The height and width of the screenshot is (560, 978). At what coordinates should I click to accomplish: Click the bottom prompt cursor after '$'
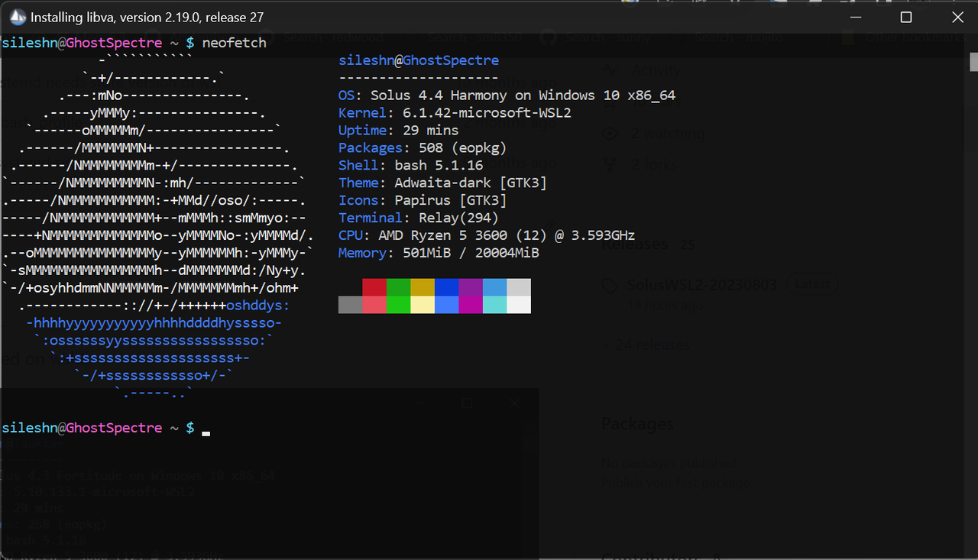[206, 432]
